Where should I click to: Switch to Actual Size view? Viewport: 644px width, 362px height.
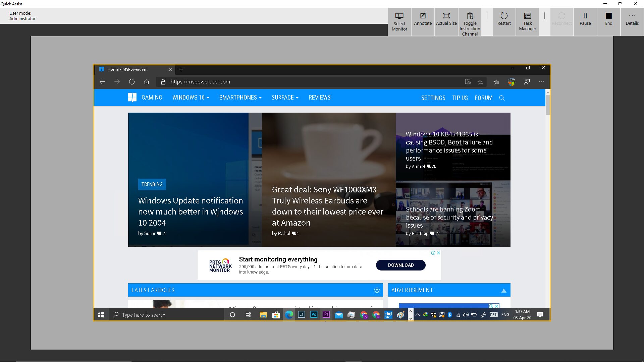click(446, 22)
